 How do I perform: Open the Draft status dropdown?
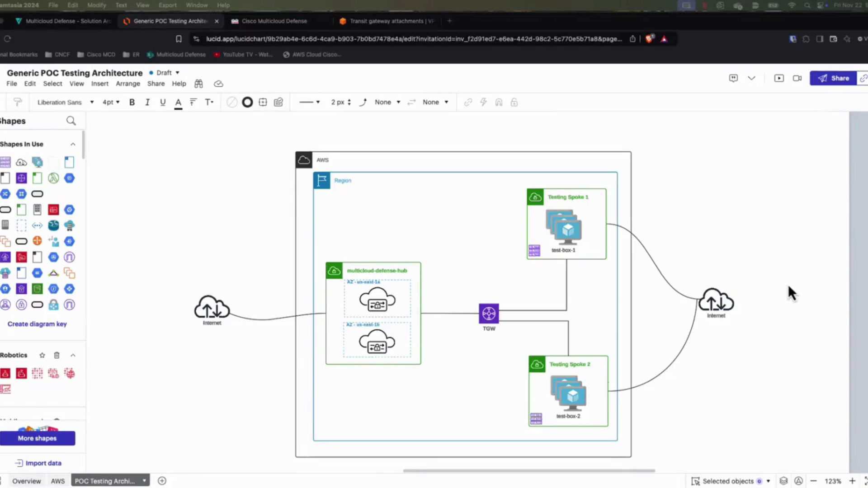[165, 73]
